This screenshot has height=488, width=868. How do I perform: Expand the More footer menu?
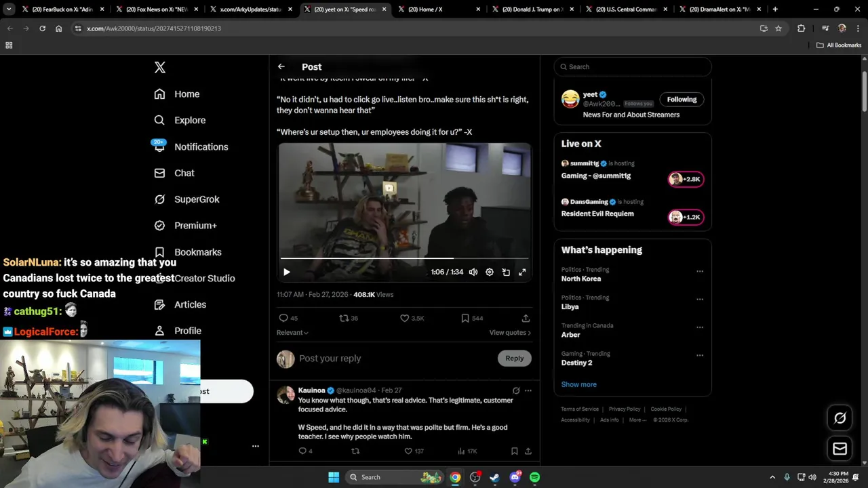click(637, 420)
